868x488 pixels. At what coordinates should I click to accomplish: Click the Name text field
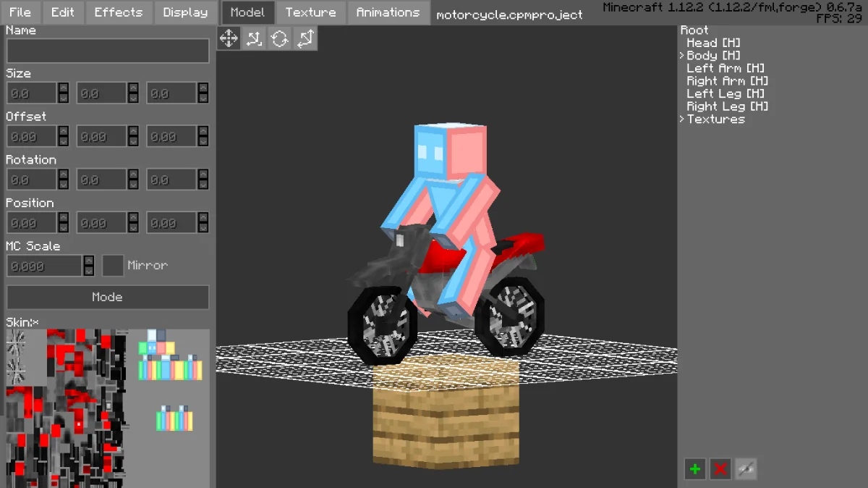[x=108, y=51]
